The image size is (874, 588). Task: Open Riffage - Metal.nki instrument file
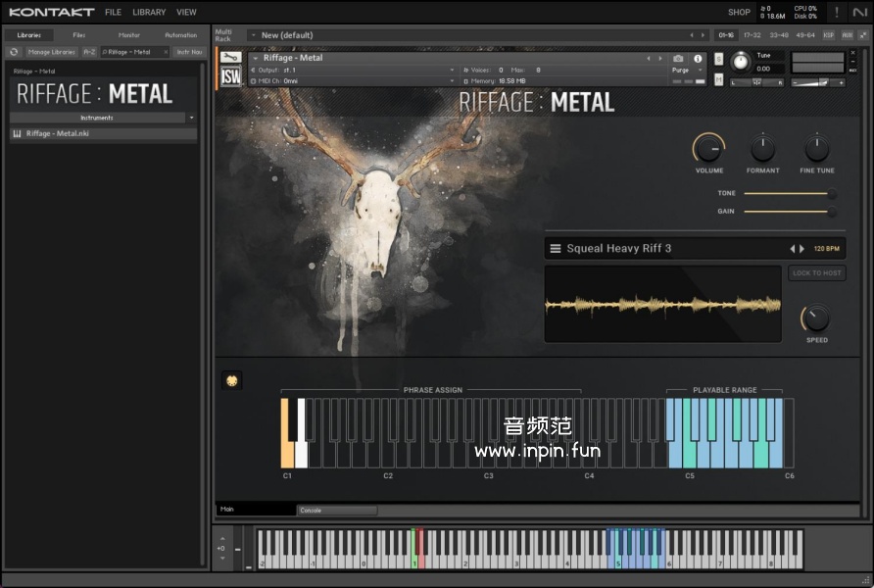coord(57,133)
